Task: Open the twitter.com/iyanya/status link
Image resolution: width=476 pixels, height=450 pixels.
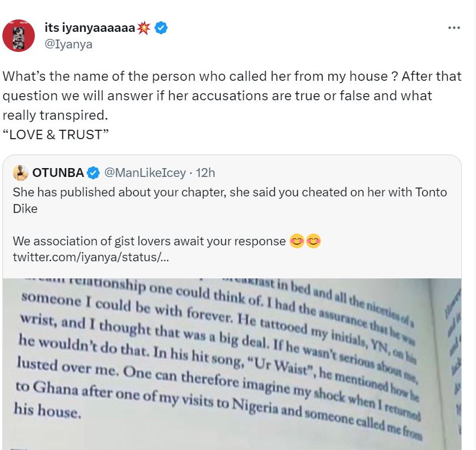Action: click(x=91, y=257)
